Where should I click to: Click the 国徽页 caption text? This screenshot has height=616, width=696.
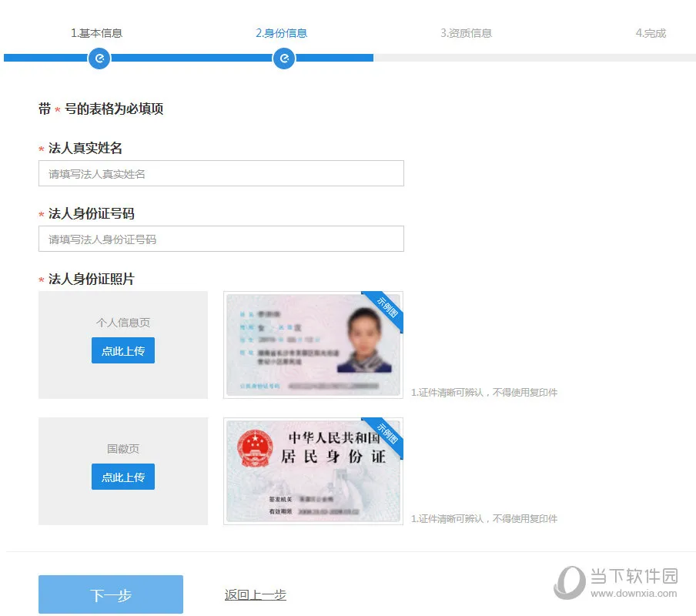point(123,449)
